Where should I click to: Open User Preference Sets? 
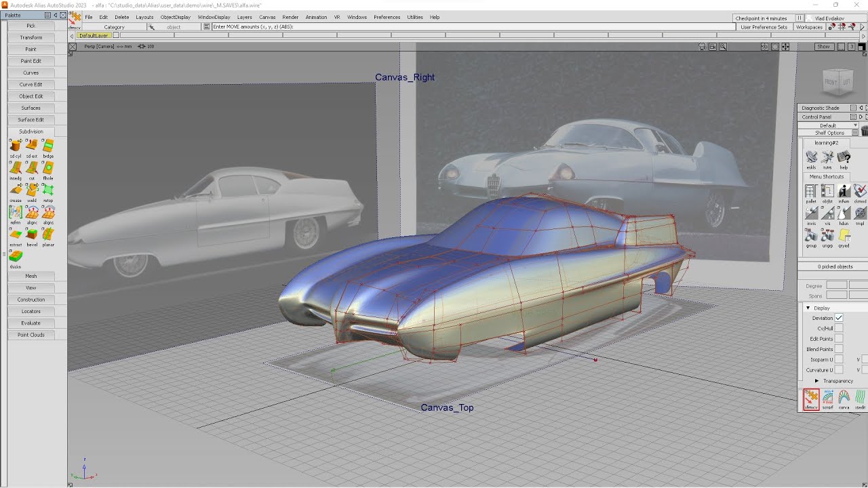(764, 27)
